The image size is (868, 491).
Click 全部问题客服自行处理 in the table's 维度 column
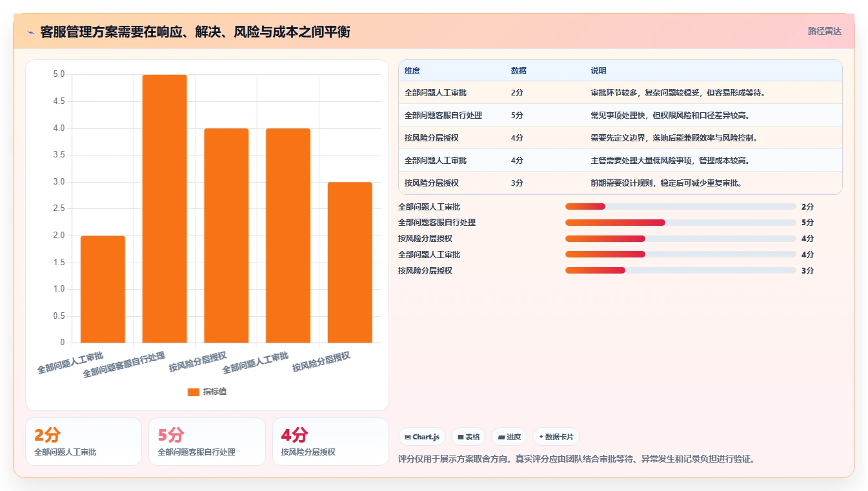click(443, 115)
